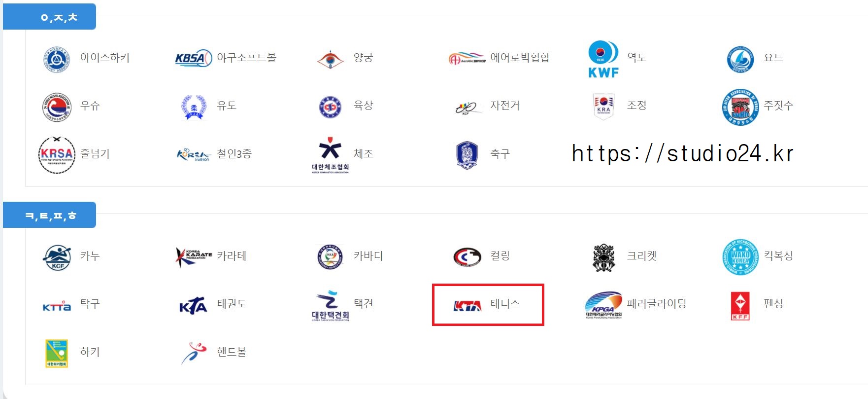The height and width of the screenshot is (399, 868).
Task: Open the 아이스하키 link
Action: click(105, 58)
